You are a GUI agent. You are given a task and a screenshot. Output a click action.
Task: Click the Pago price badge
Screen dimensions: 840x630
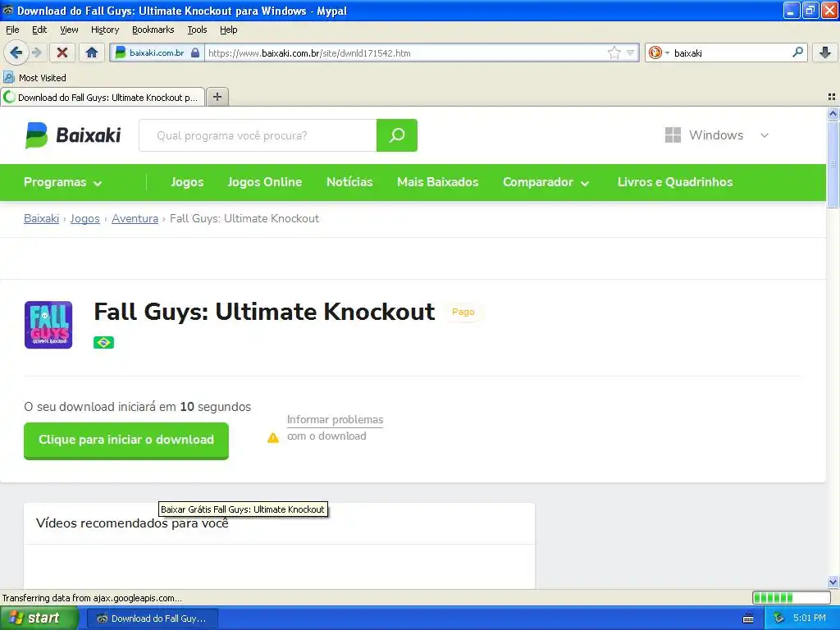(463, 312)
